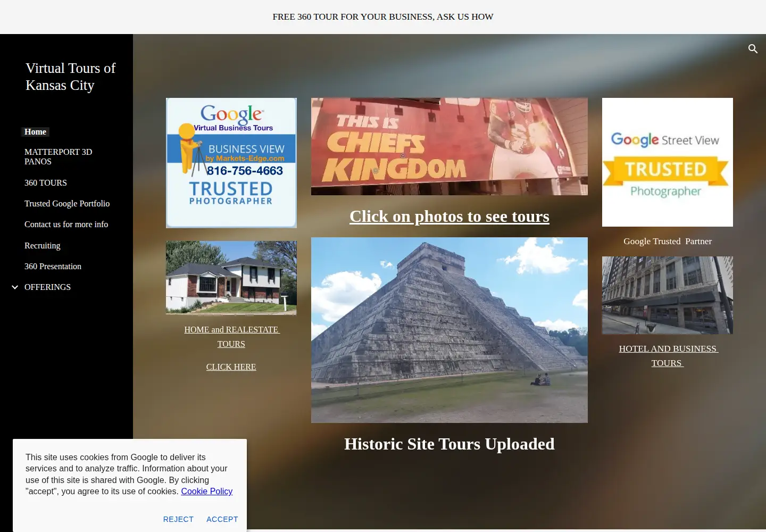The width and height of the screenshot is (766, 532).
Task: Expand the OFFERINGS submenu chevron
Action: [15, 287]
